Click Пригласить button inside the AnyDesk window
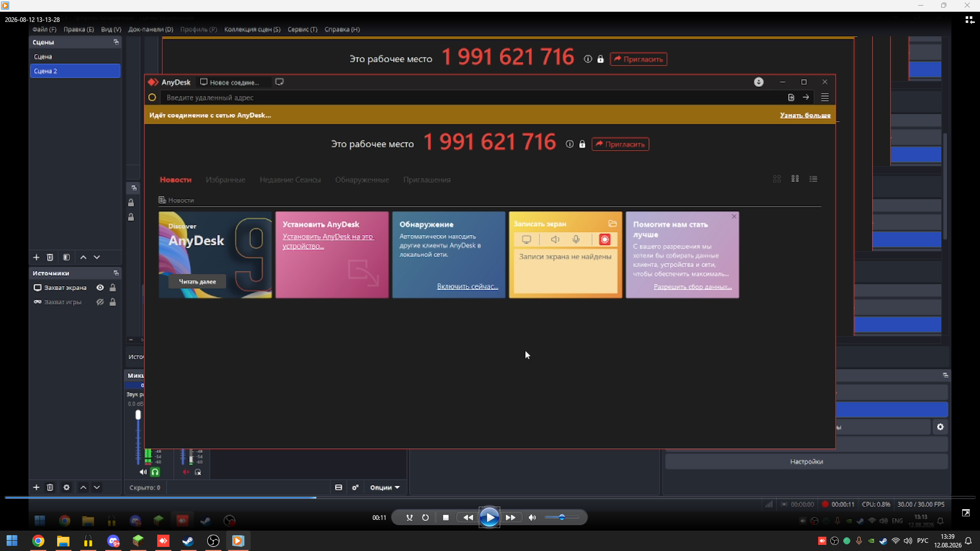 coord(620,144)
